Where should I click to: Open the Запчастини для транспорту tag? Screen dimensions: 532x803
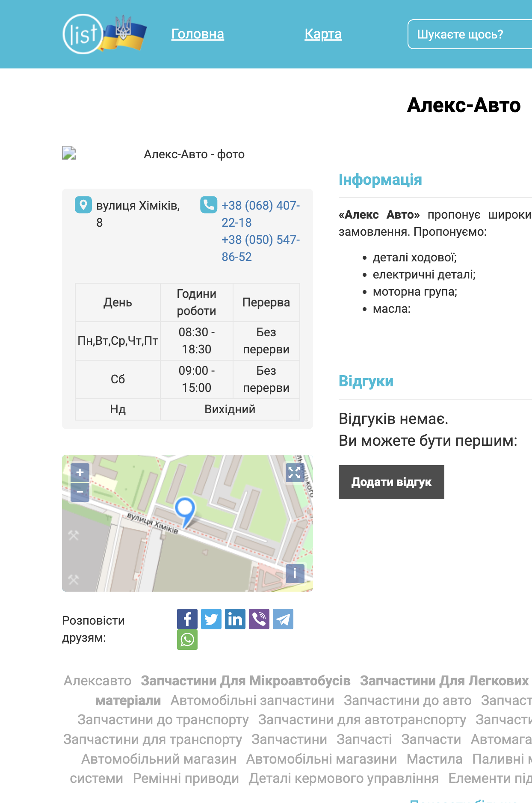153,739
